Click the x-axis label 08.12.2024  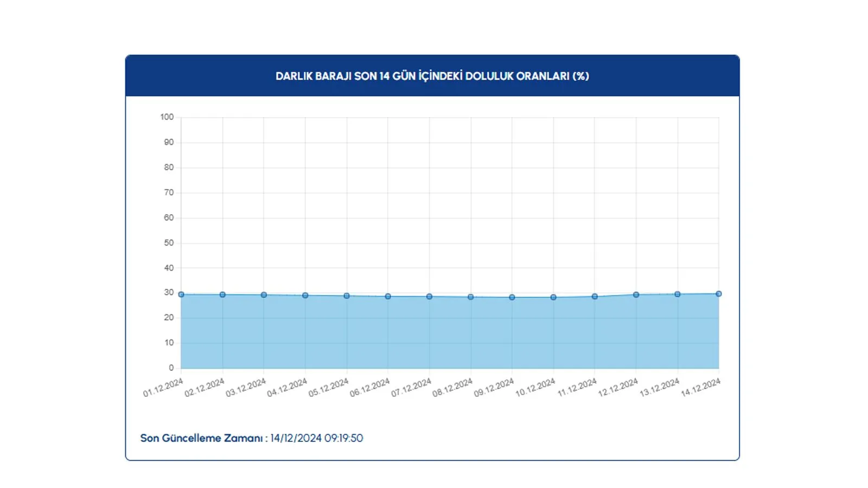[452, 388]
